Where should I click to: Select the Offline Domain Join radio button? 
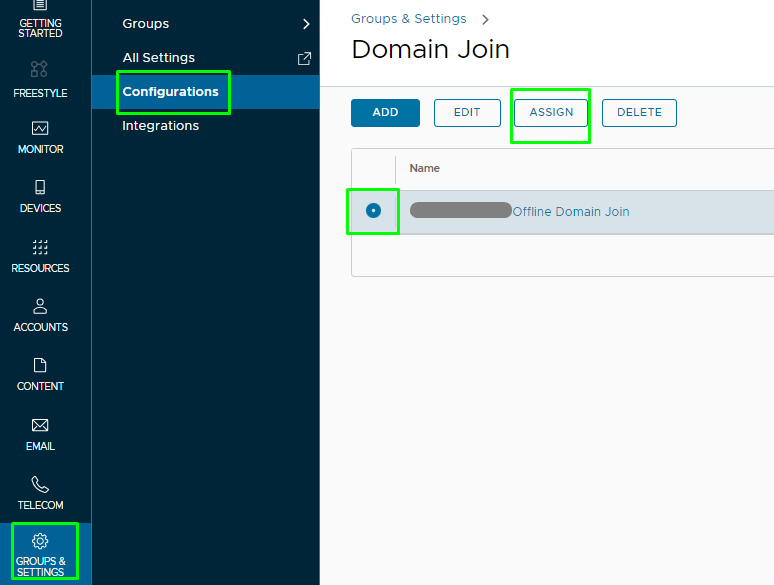(x=373, y=211)
